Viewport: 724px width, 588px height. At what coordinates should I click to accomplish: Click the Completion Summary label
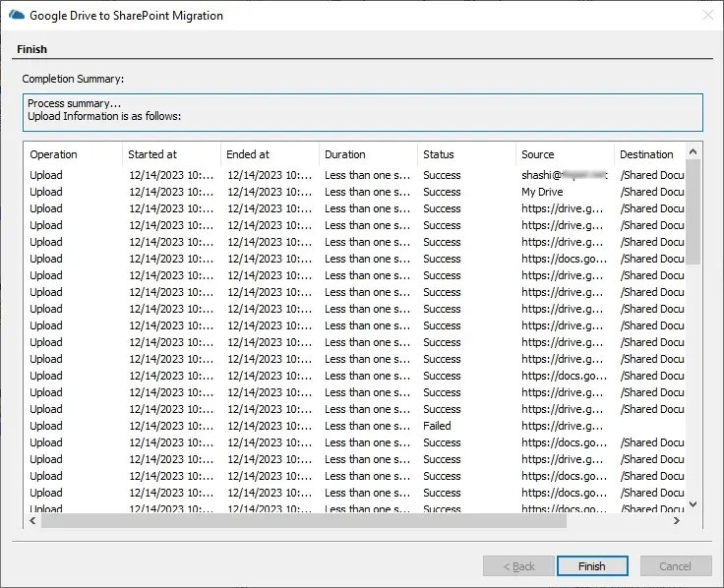[x=73, y=79]
